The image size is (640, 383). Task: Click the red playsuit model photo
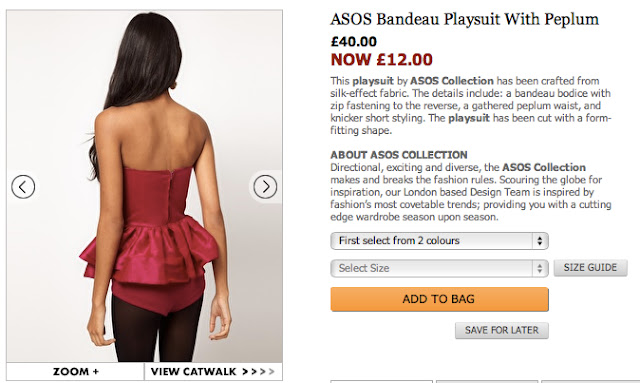144,186
